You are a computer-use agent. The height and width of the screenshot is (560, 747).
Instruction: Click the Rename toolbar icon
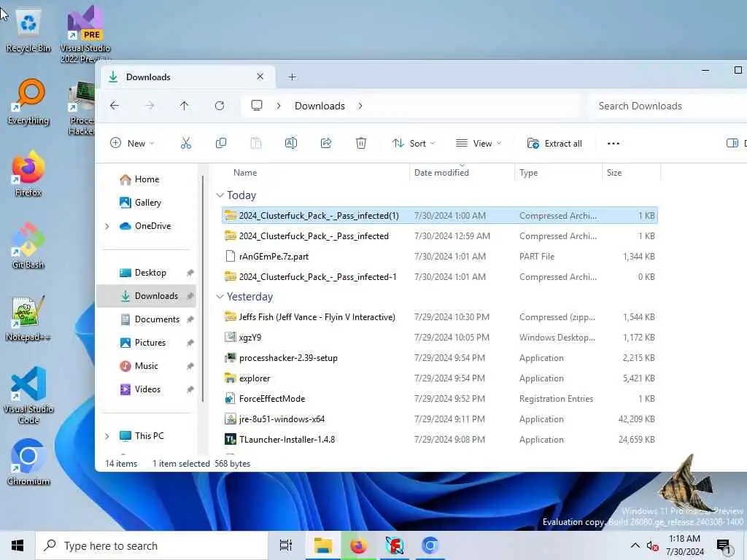click(290, 144)
